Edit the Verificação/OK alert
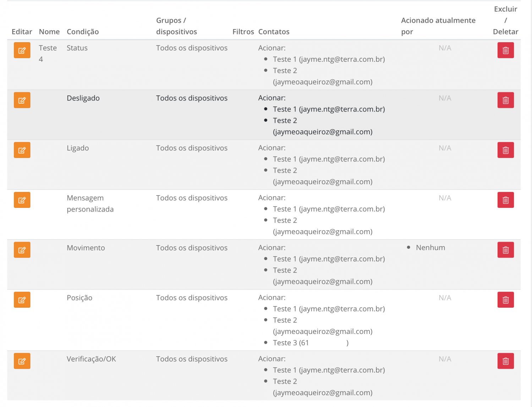Image resolution: width=532 pixels, height=407 pixels. (22, 361)
